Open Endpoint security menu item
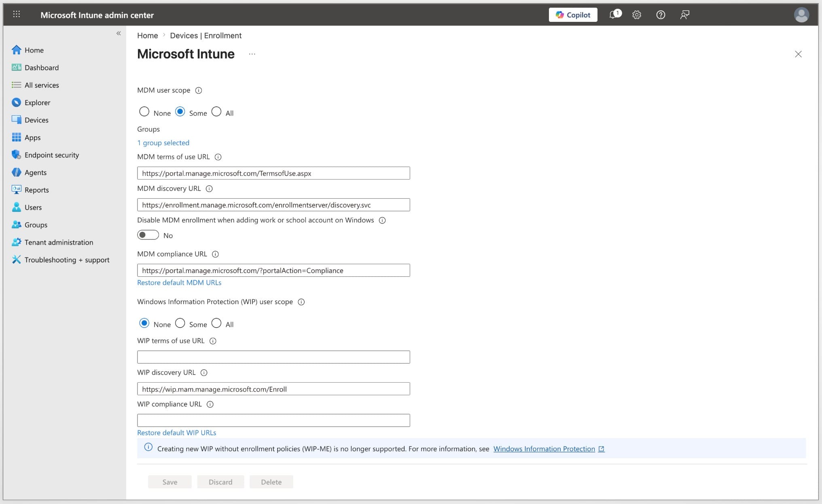The width and height of the screenshot is (822, 504). [x=52, y=155]
